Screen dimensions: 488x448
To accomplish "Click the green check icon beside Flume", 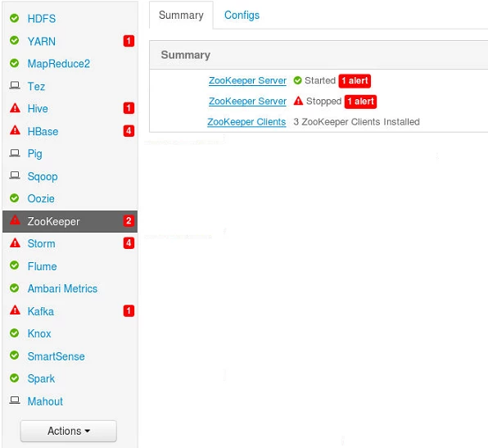I will click(x=14, y=265).
